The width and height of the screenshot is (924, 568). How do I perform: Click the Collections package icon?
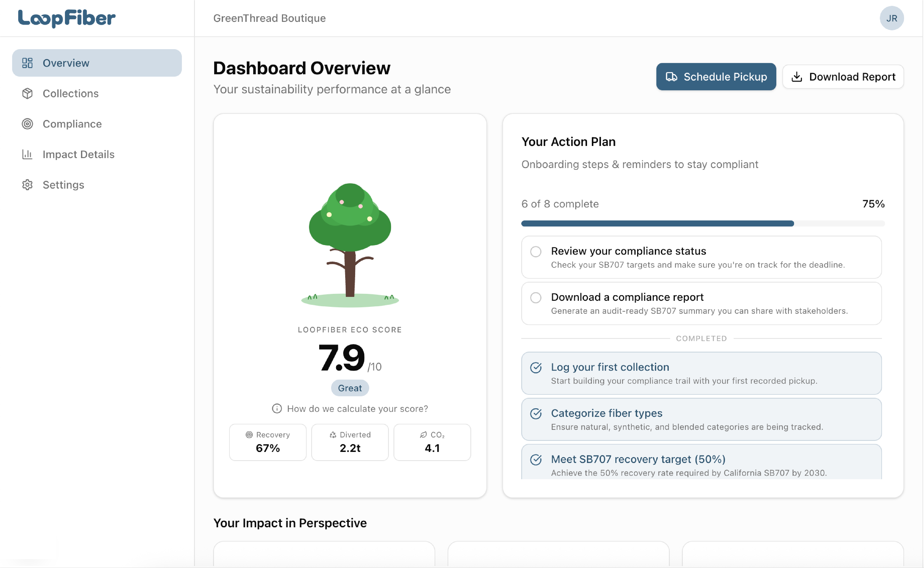27,94
